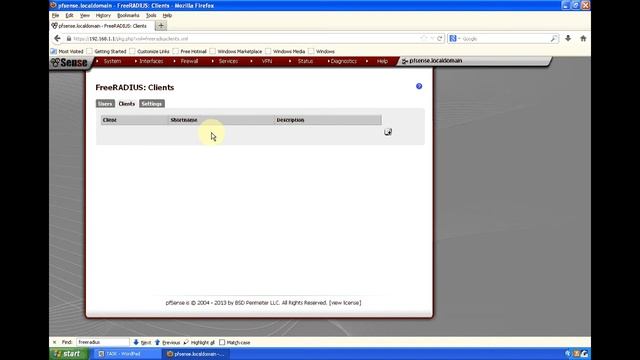Open Free Hotmail bookmark
Screen dimensions: 640x360
point(190,51)
